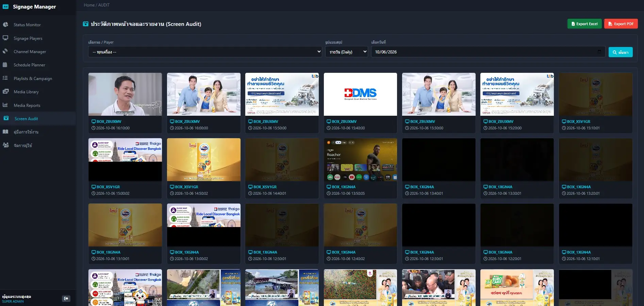Follow the Home breadcrumb link
Image resolution: width=644 pixels, height=306 pixels.
tap(89, 5)
